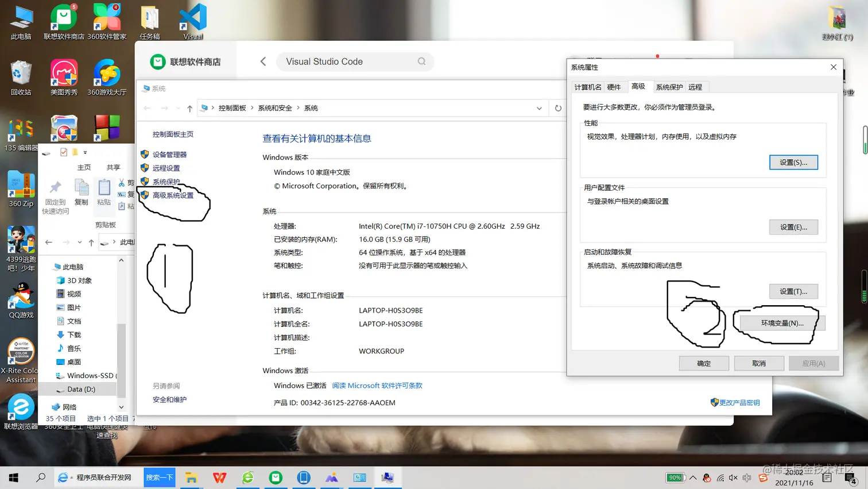This screenshot has width=868, height=489.
Task: Open 远程设置 link in sidebar
Action: (166, 168)
